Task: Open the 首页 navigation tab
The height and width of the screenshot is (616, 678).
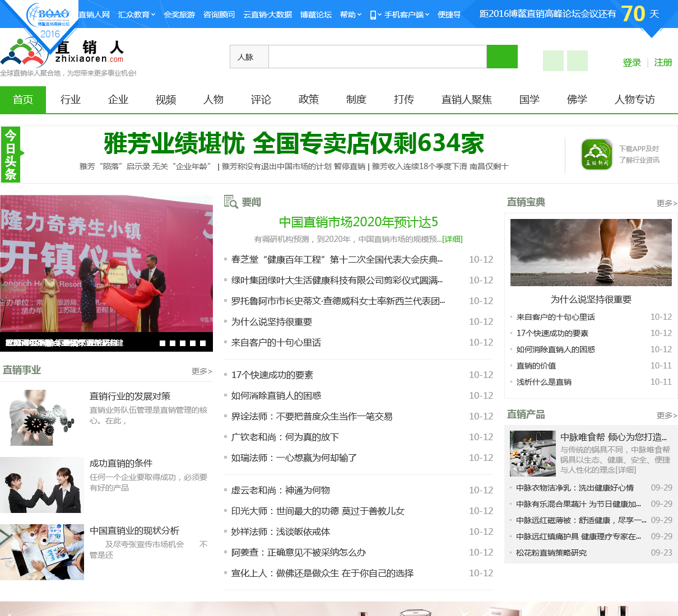Action: [x=23, y=100]
